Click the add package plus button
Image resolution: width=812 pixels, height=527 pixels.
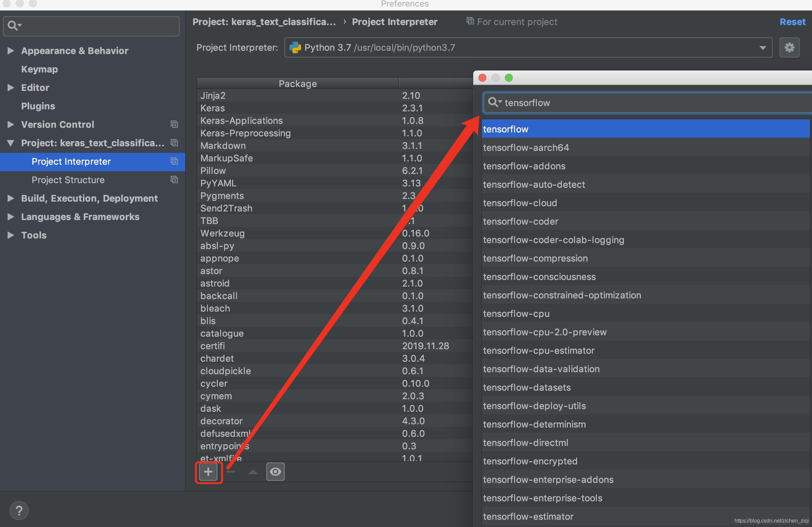208,472
